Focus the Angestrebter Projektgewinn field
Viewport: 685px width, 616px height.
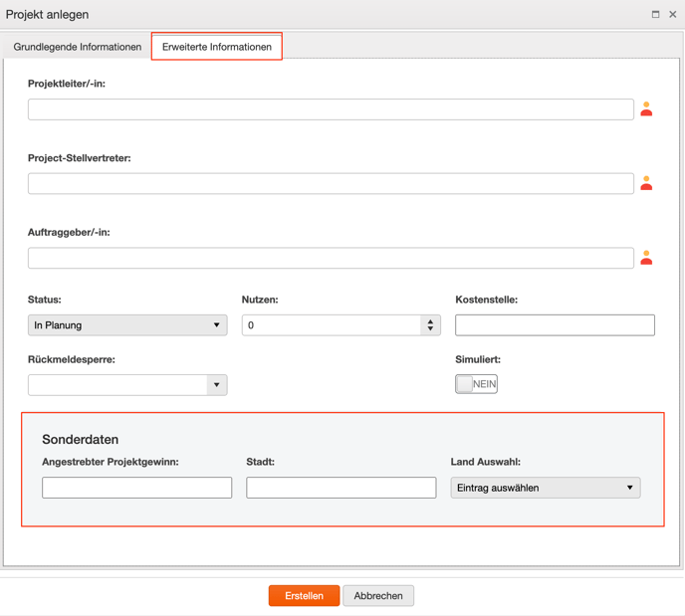(x=136, y=488)
